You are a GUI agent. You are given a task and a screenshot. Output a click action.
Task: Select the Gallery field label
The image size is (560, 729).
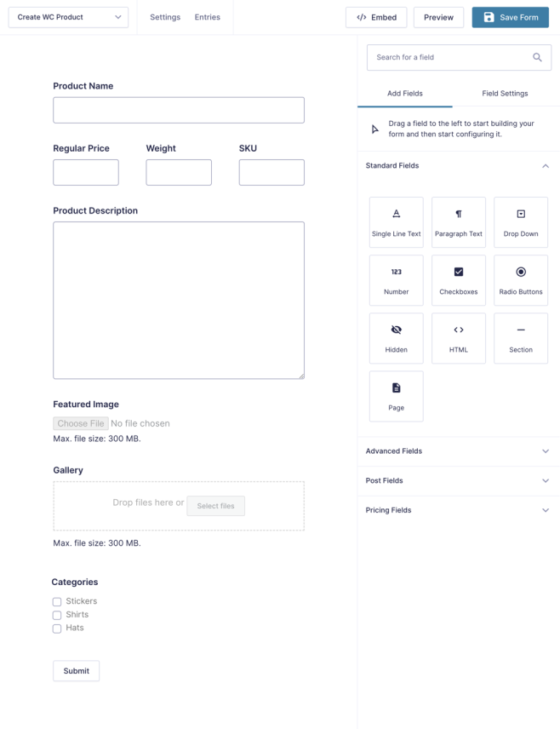[68, 470]
